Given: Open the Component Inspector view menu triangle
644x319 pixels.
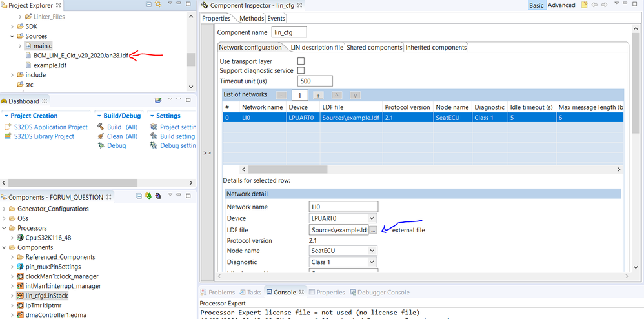Looking at the screenshot, I should [x=616, y=4].
